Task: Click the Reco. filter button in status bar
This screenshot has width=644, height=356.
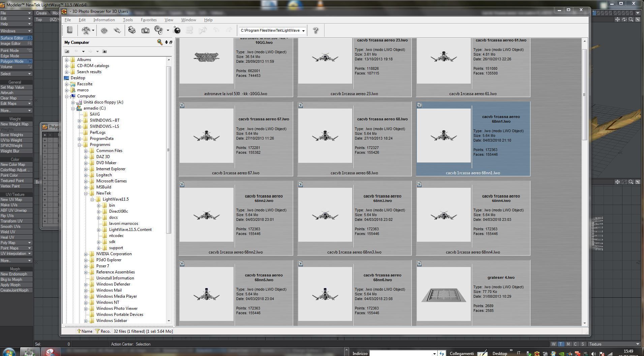Action: pyautogui.click(x=103, y=331)
